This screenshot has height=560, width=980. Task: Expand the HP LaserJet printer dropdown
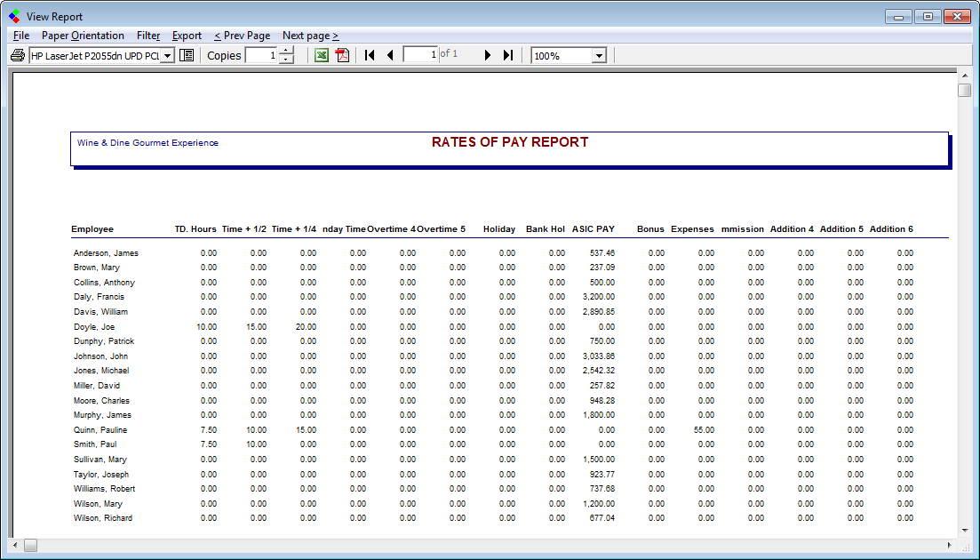[167, 56]
